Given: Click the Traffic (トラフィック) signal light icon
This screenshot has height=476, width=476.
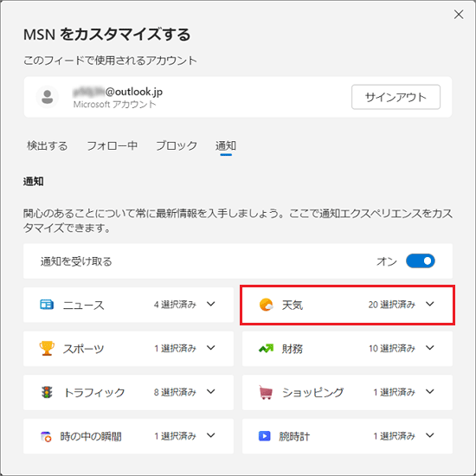Looking at the screenshot, I should point(47,392).
